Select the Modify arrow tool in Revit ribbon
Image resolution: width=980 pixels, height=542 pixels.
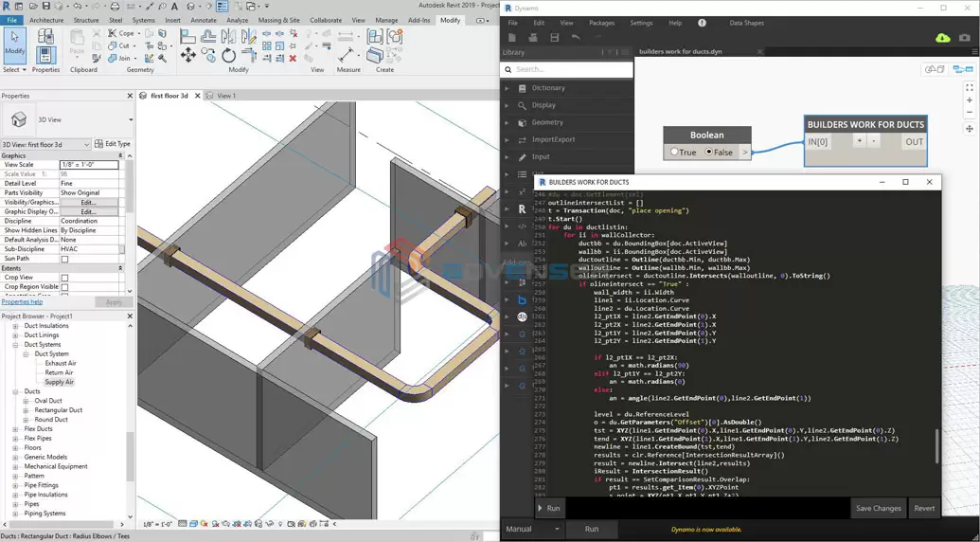14,44
